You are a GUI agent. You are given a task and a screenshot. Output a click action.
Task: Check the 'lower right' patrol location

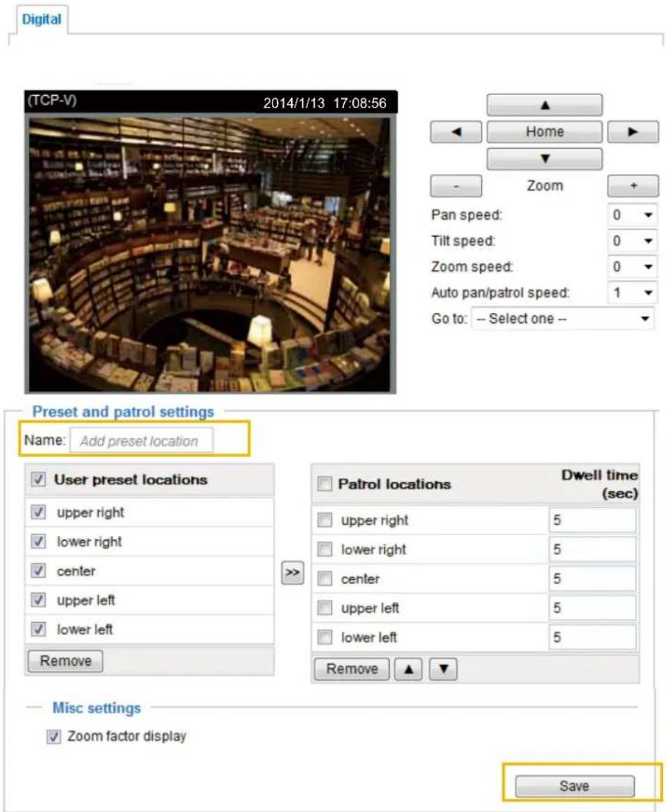point(324,549)
